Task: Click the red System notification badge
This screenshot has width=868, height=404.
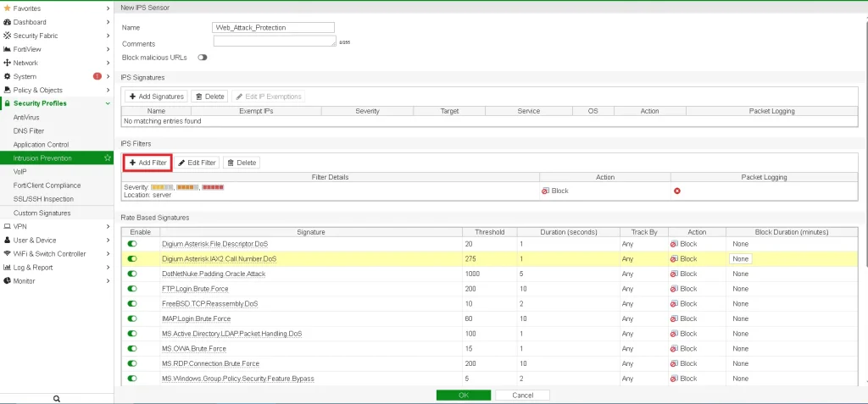Action: [x=97, y=76]
